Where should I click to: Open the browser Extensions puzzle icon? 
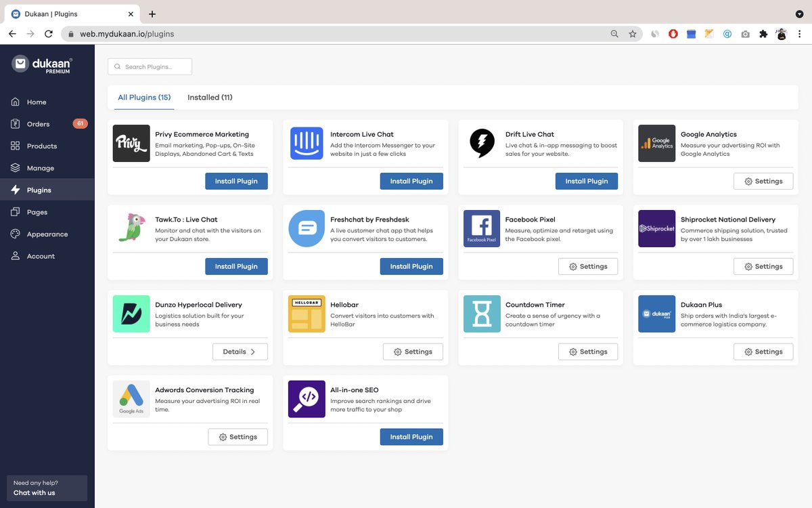763,34
